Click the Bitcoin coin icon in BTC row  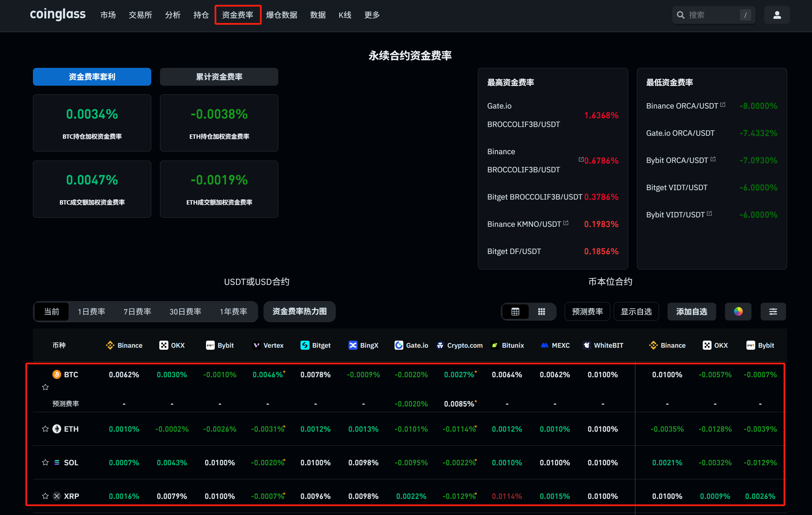pos(57,375)
